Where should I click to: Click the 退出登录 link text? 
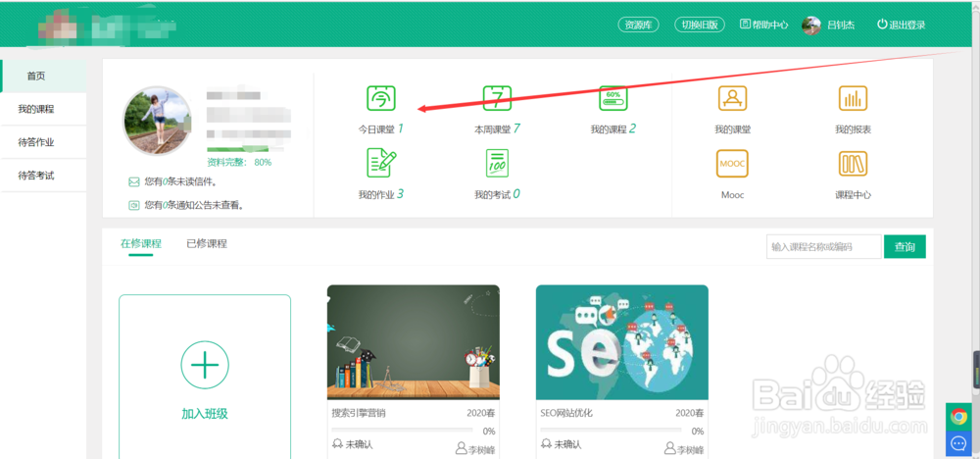[x=907, y=25]
